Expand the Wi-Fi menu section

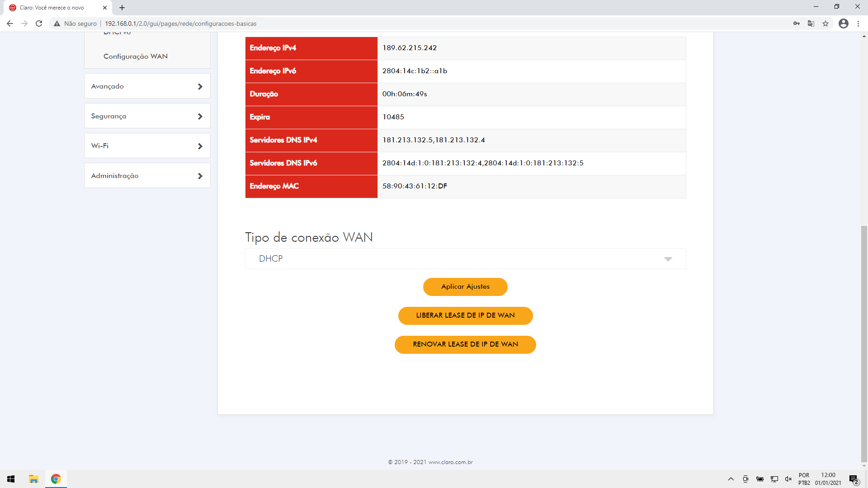(x=147, y=146)
